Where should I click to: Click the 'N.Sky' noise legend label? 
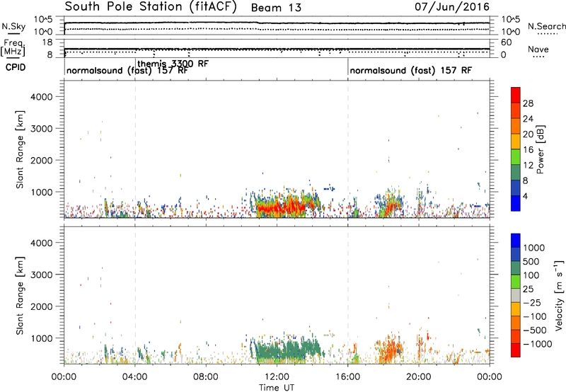13,26
